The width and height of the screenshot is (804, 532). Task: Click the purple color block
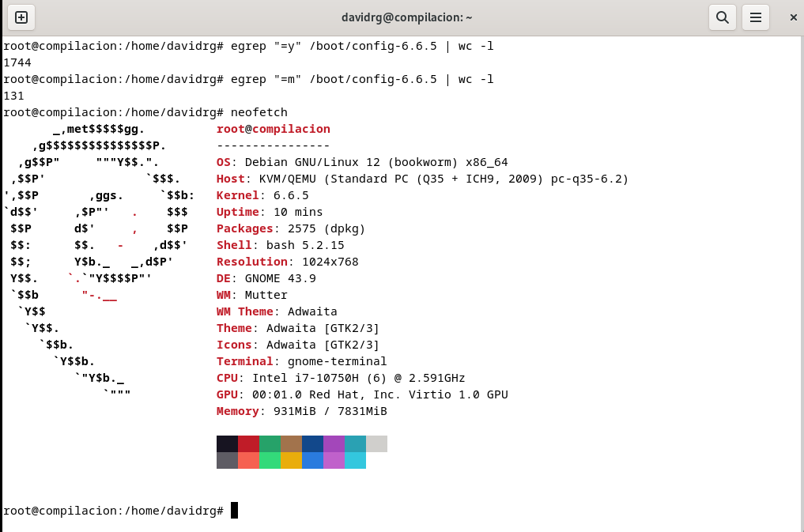(x=334, y=443)
